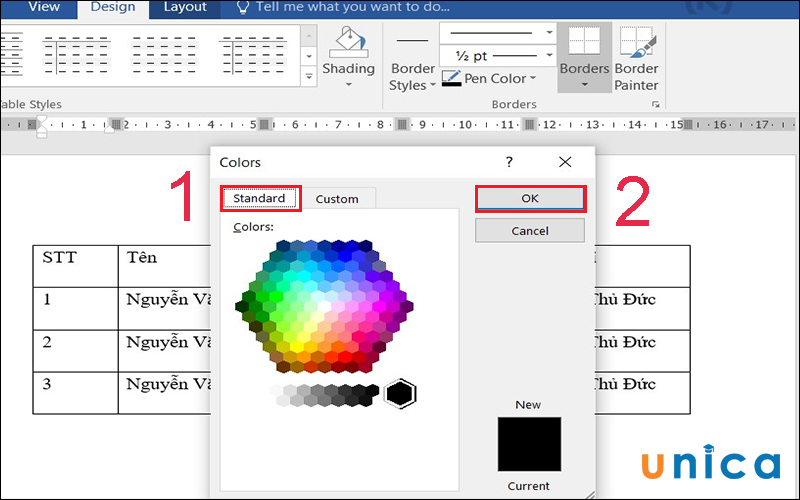Click the Tell me lightbulb icon
Screen dimensions: 800x500
click(x=243, y=7)
